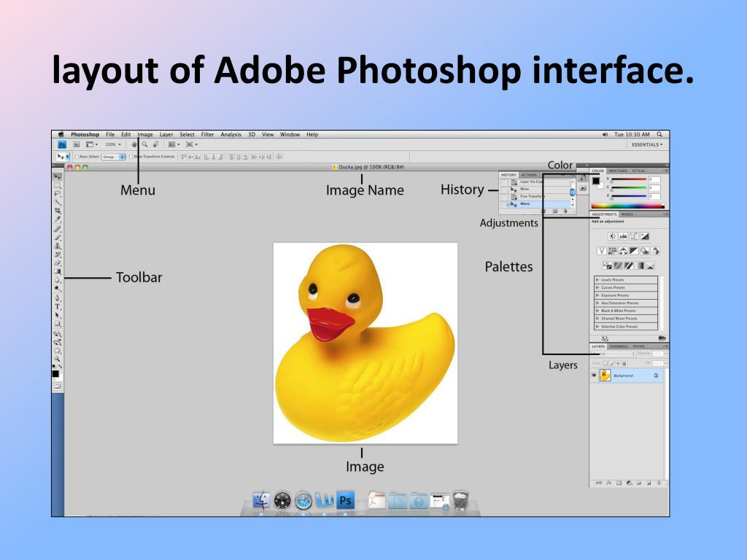The height and width of the screenshot is (560, 747).
Task: Select the Move tool in the toolbar
Action: point(58,176)
